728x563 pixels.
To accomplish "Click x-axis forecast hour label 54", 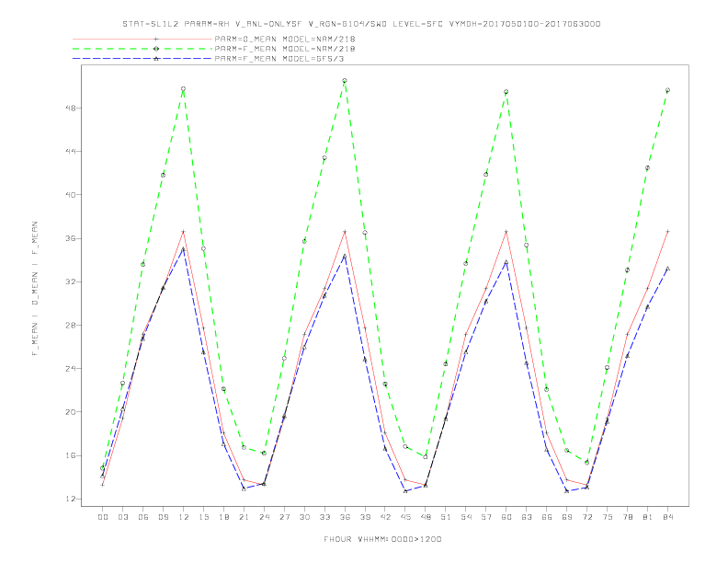I will click(466, 517).
